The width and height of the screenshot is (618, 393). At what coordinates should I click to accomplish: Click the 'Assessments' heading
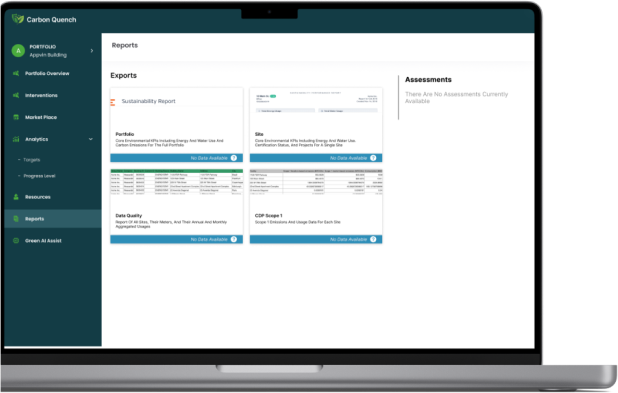click(x=428, y=80)
